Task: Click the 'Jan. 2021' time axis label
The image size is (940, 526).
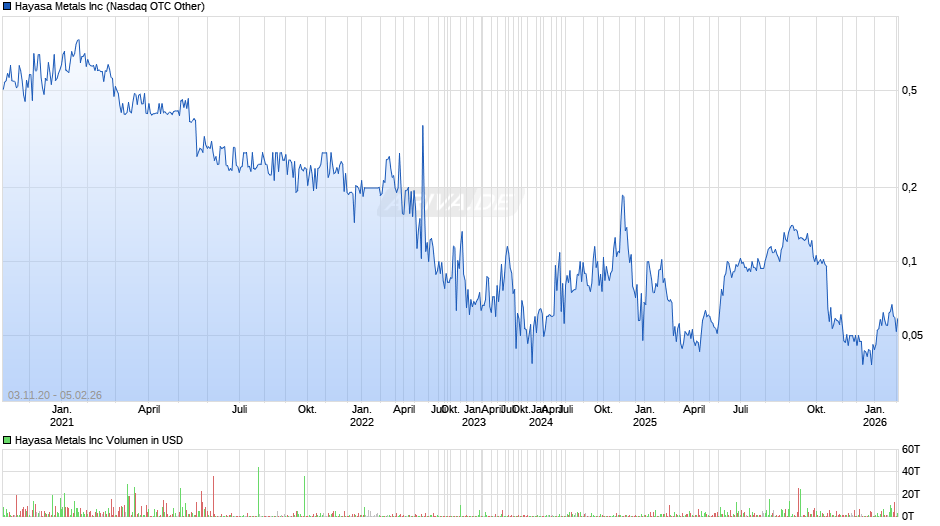Action: (x=62, y=416)
